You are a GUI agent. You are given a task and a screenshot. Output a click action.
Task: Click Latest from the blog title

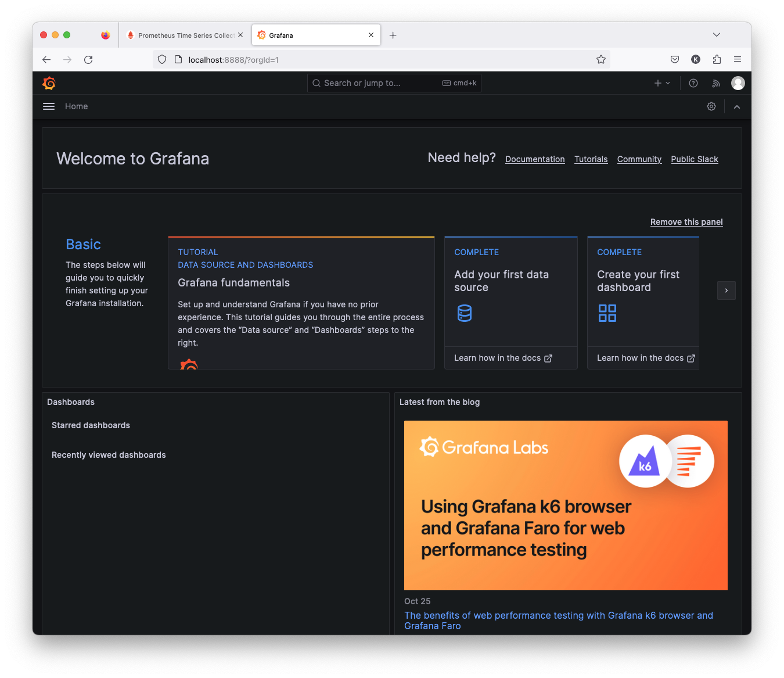440,402
